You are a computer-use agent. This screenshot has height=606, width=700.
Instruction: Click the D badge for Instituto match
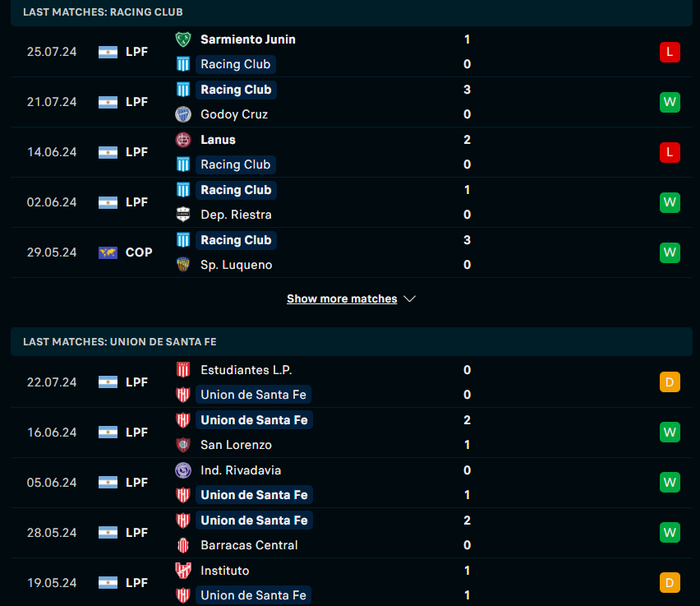[670, 583]
